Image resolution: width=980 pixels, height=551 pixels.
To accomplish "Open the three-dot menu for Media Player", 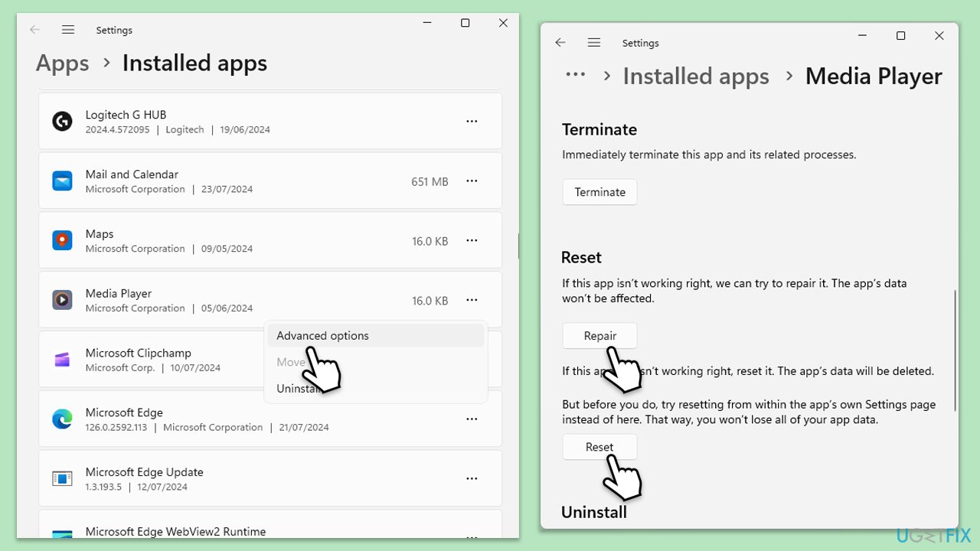I will click(x=472, y=300).
